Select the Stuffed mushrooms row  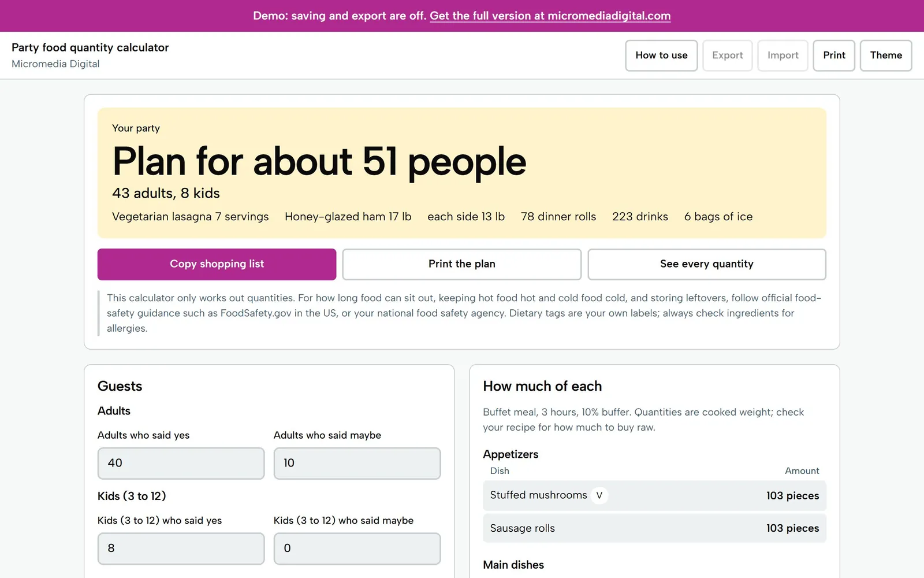click(654, 495)
